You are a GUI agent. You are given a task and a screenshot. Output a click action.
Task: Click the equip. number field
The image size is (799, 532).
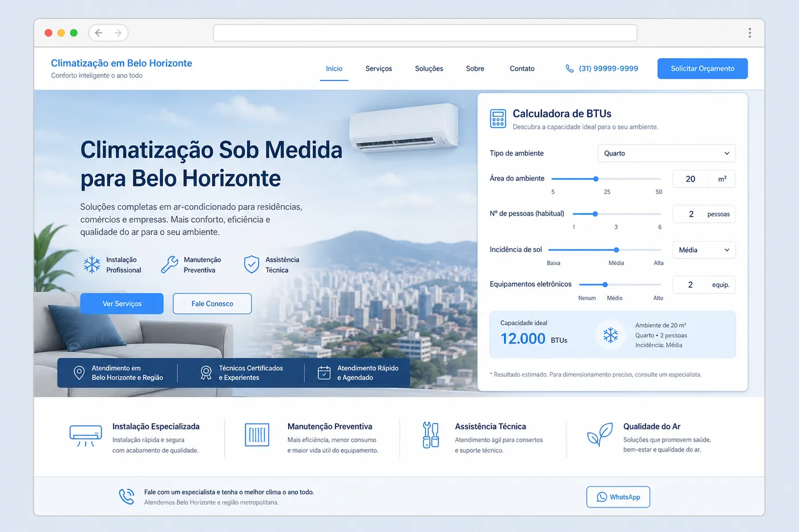pos(704,285)
